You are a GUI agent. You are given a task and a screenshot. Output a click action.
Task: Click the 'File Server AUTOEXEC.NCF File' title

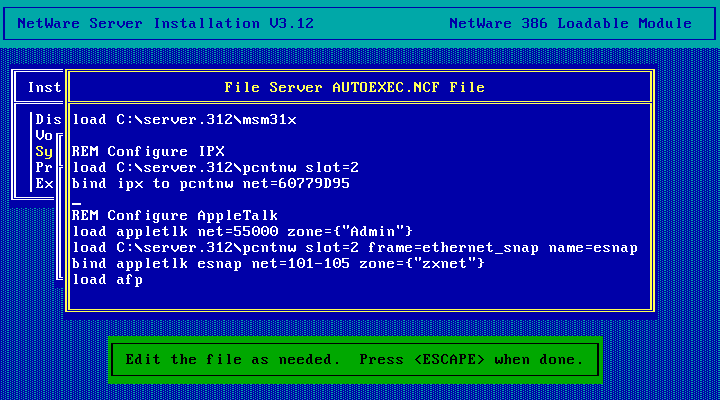coord(354,87)
